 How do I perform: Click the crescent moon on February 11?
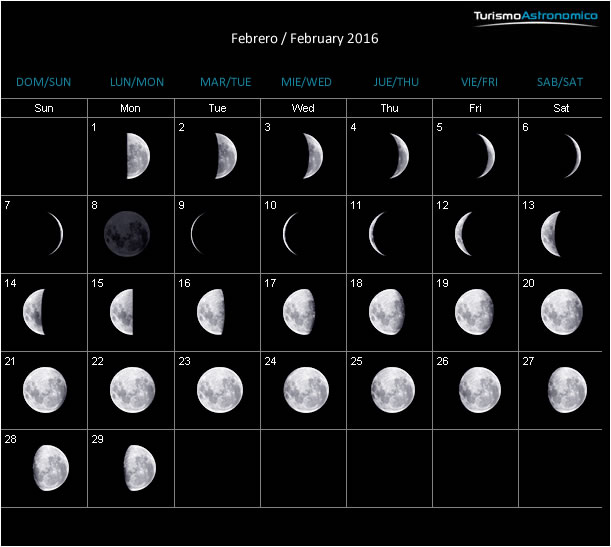point(377,233)
